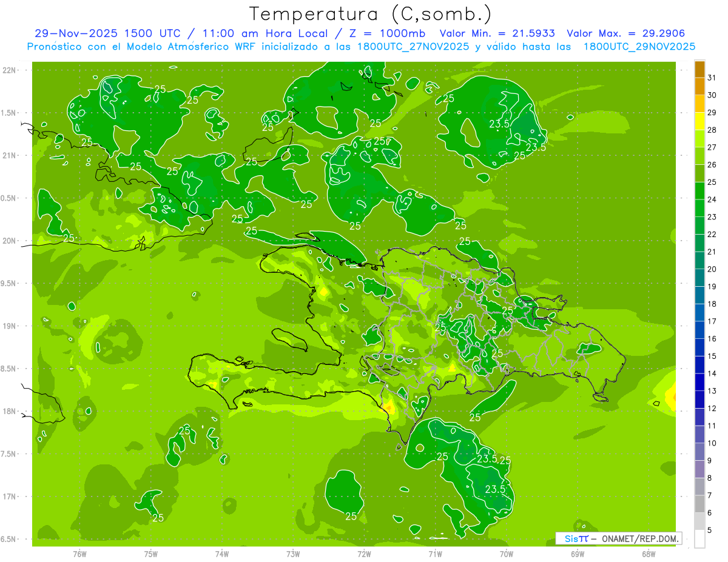The height and width of the screenshot is (562, 728).
Task: Pick the gold legend swatch between 29 and 30
Action: point(699,104)
